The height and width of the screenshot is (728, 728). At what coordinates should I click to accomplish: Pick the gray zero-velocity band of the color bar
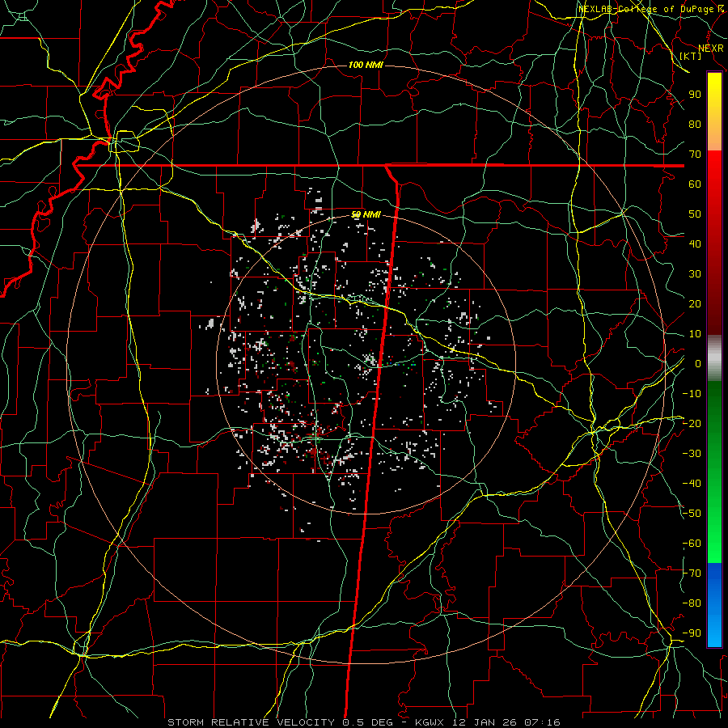pos(714,358)
